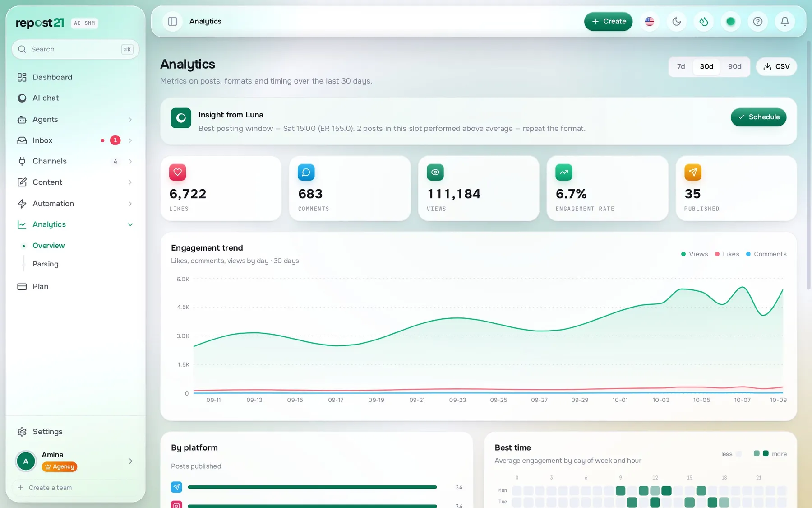This screenshot has height=508, width=812.
Task: Expand the Automation section chevron
Action: pyautogui.click(x=130, y=204)
